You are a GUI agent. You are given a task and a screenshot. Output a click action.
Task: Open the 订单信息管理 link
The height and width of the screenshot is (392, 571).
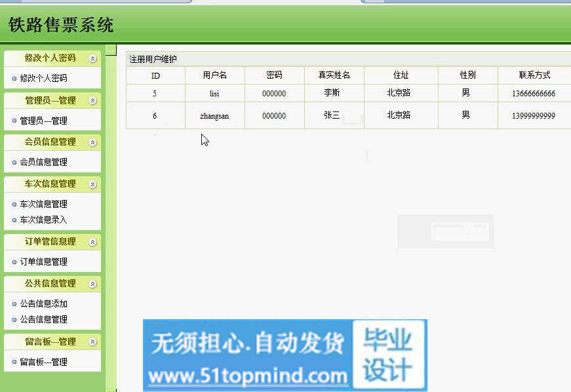(43, 262)
